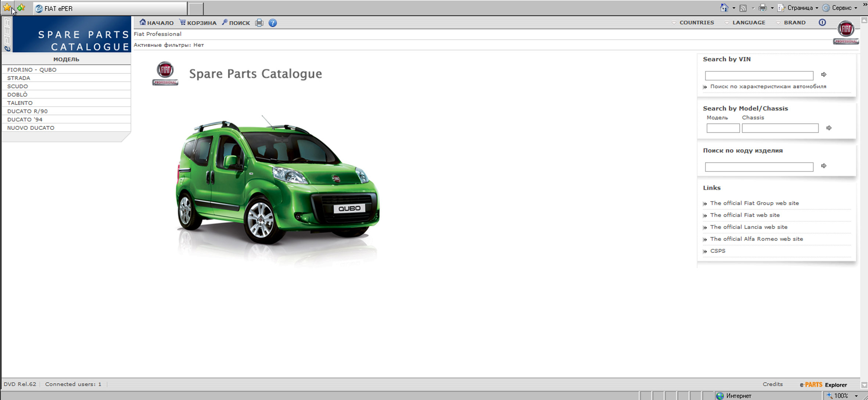This screenshot has width=868, height=400.
Task: Click the arrow beside the product code field
Action: pyautogui.click(x=824, y=166)
